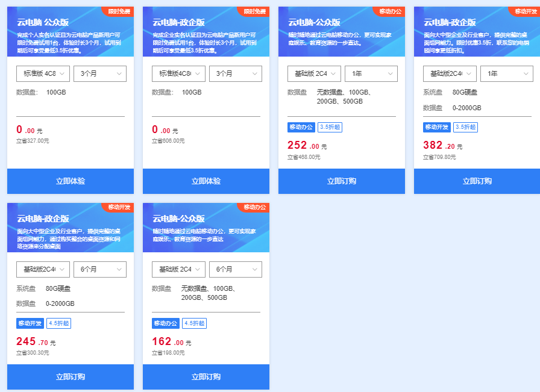
Task: Click the 云电脑-政企版 title of the 立省606.00元 card
Action: (x=179, y=23)
